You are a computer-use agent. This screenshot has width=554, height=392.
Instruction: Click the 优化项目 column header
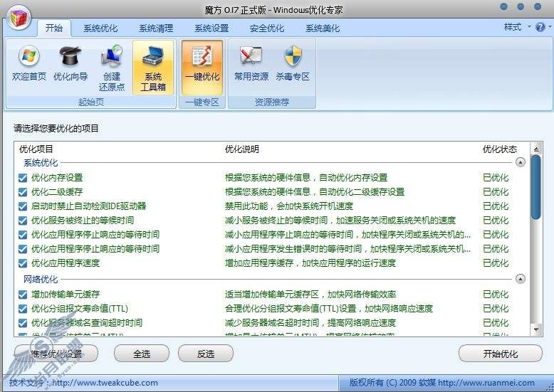pos(36,149)
